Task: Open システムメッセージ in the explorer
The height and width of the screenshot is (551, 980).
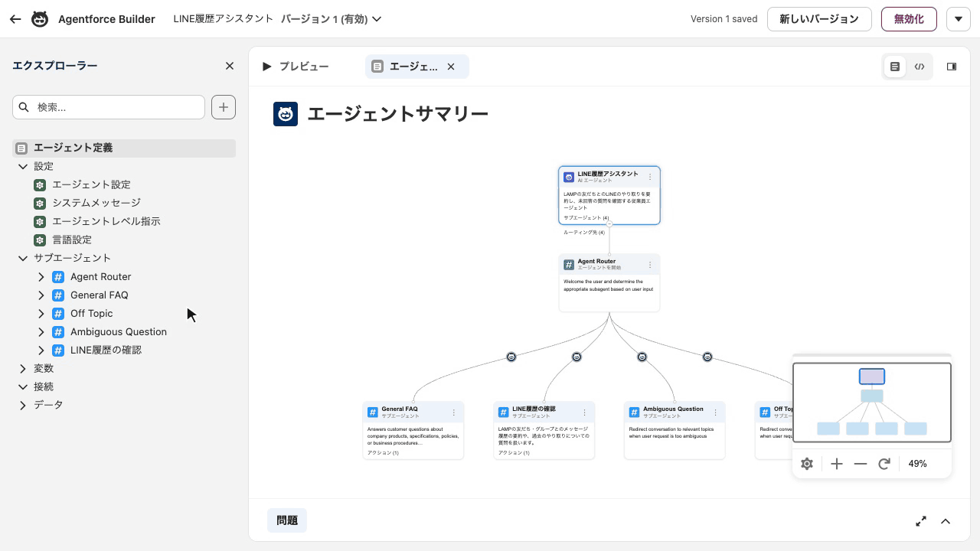Action: click(96, 203)
